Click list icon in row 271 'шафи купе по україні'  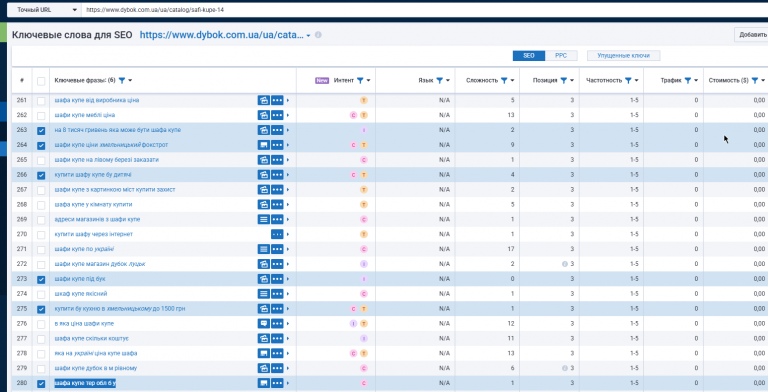(x=264, y=249)
